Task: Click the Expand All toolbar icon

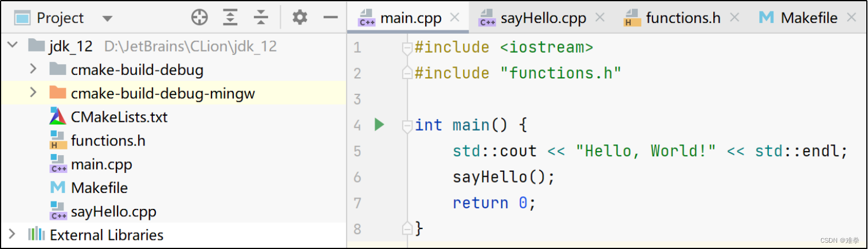Action: point(230,18)
